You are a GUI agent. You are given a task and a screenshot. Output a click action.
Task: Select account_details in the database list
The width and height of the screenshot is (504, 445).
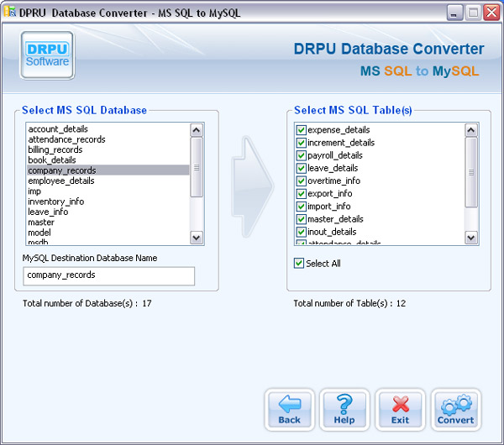108,128
